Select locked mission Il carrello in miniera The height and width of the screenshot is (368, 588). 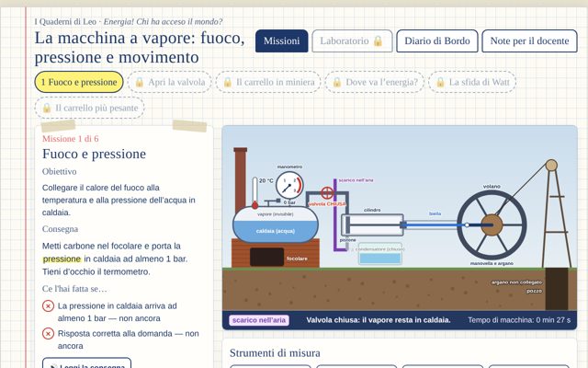tap(268, 82)
